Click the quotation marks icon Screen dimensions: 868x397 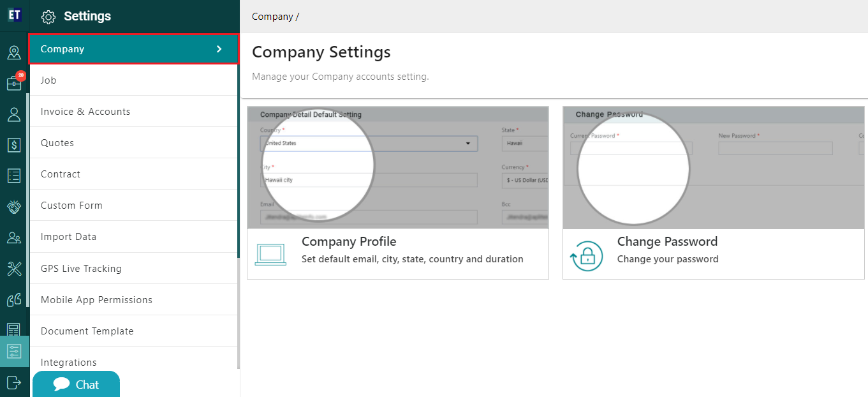tap(14, 299)
